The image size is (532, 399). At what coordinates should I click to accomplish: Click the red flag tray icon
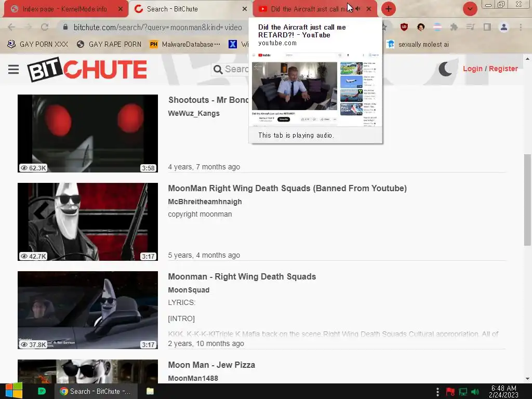(450, 392)
